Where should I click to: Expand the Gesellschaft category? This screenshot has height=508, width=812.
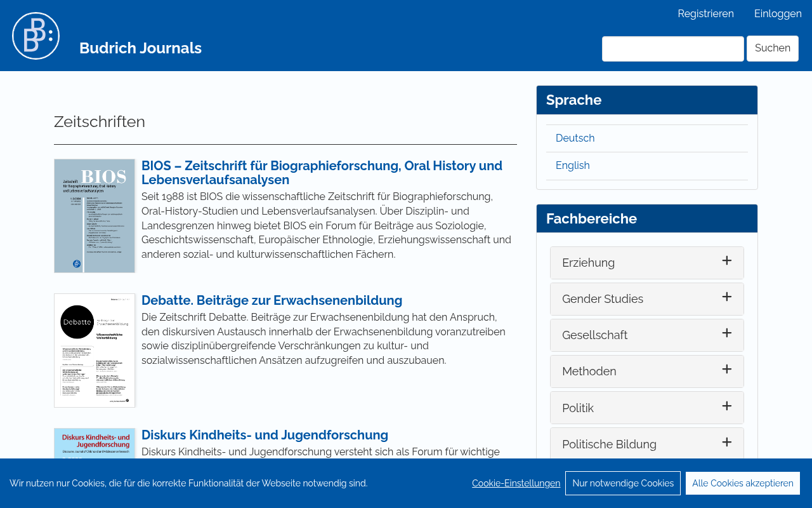pyautogui.click(x=647, y=335)
